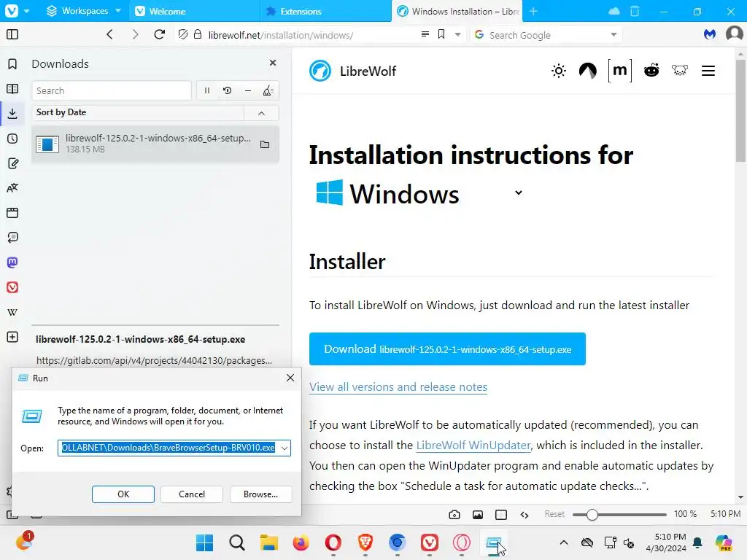Toggle LibreWolf site light/dark theme

(x=558, y=71)
